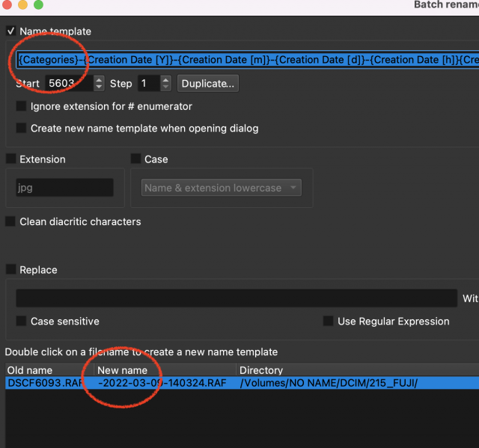Click the Start value field showing 5603

pos(69,83)
